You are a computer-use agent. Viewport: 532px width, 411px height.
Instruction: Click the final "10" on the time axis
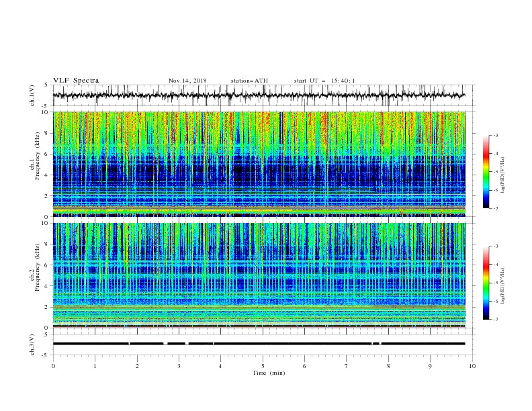click(472, 366)
